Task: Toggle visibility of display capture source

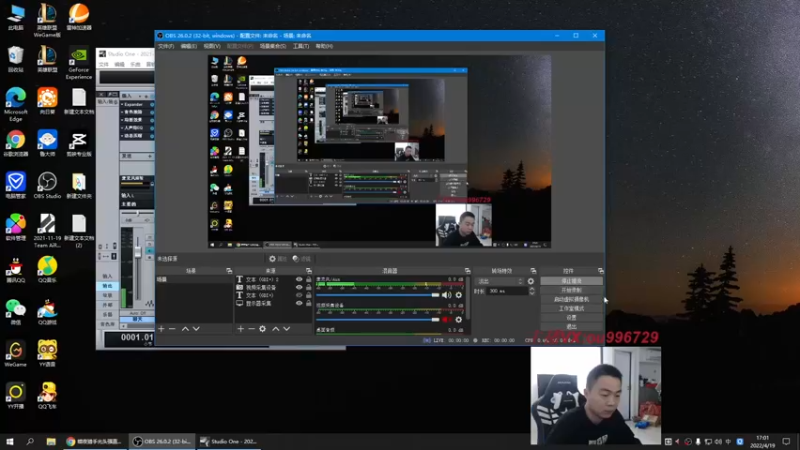Action: [x=299, y=303]
